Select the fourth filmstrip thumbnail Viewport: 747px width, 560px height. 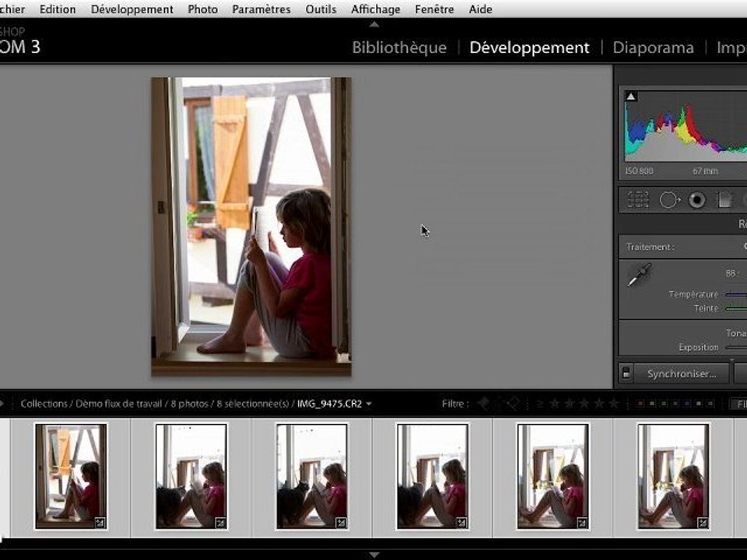point(433,476)
